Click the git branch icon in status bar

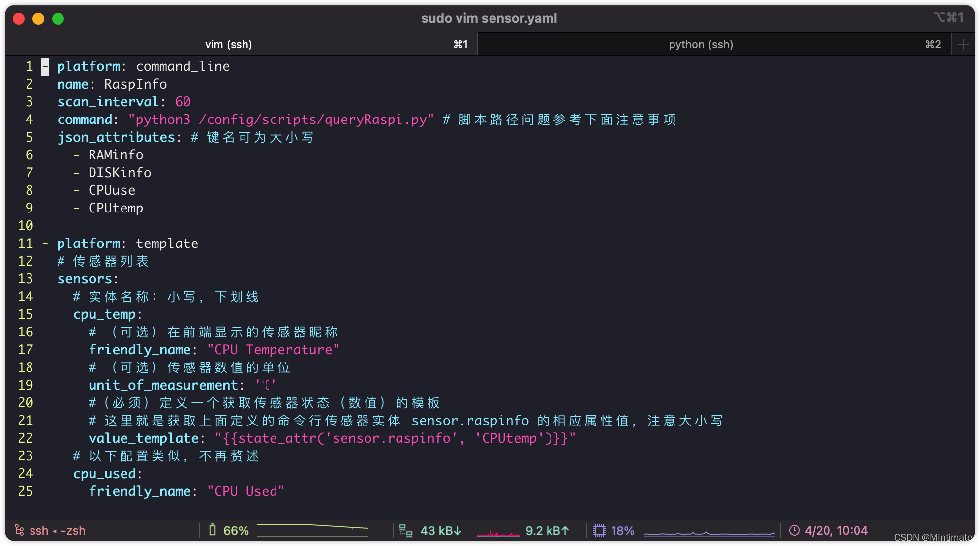(x=19, y=530)
